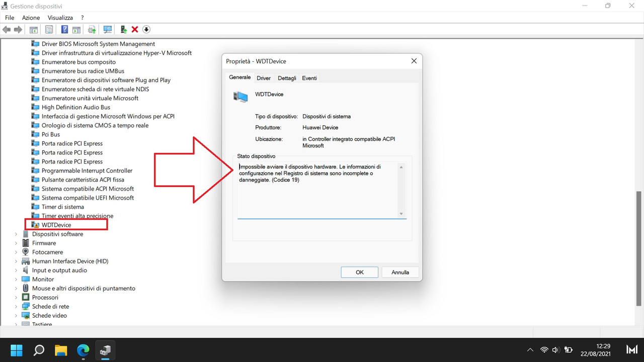Expand the Processori category arrow
This screenshot has height=362, width=644.
tap(16, 297)
